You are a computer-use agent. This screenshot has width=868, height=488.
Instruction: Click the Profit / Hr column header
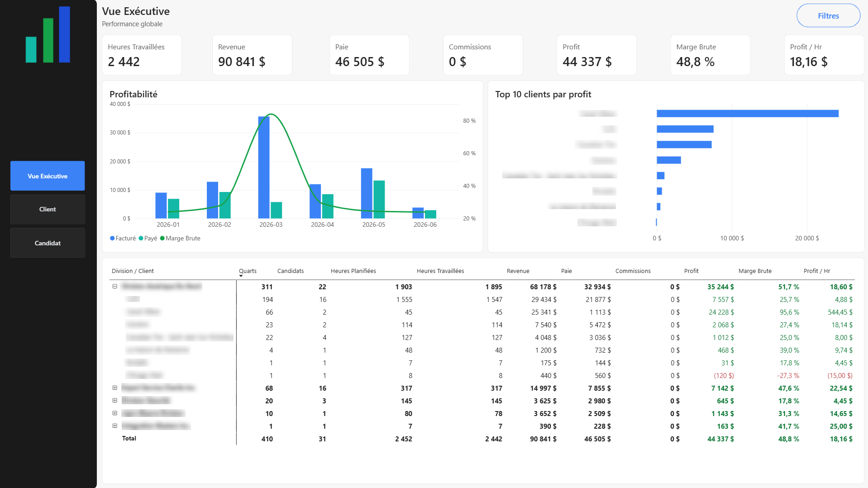[817, 271]
